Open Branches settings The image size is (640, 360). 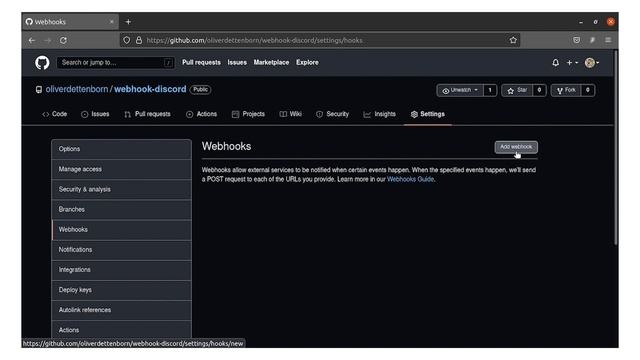(x=122, y=209)
